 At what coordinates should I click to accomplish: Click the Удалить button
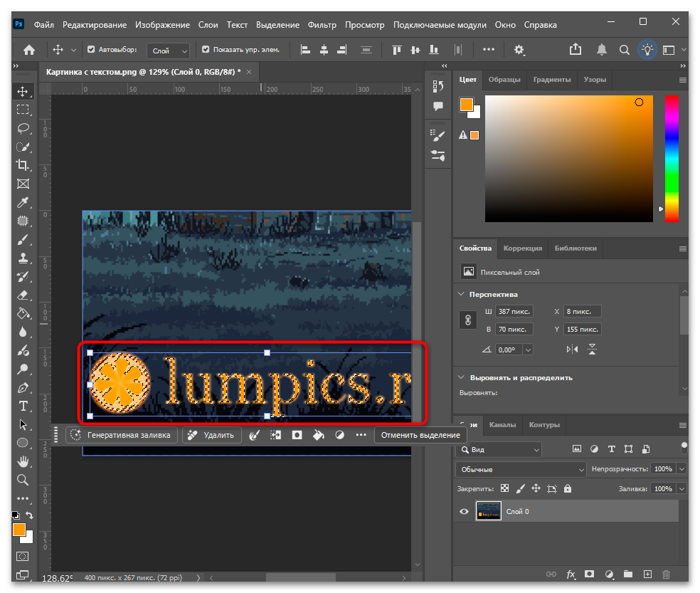(211, 435)
